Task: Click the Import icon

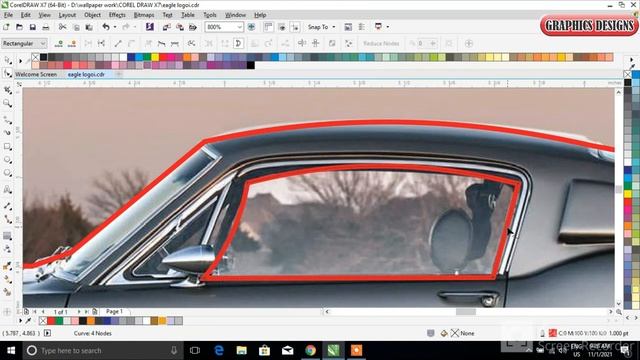Action: click(x=167, y=27)
